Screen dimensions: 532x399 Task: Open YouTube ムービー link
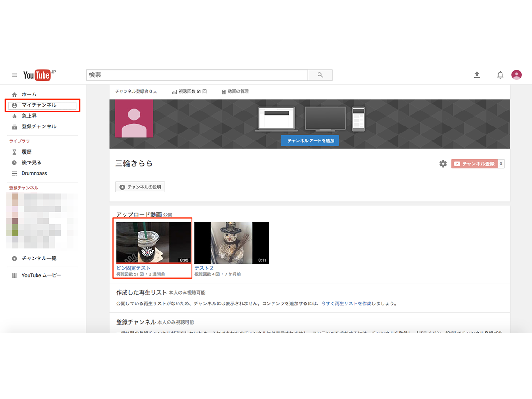pos(41,275)
